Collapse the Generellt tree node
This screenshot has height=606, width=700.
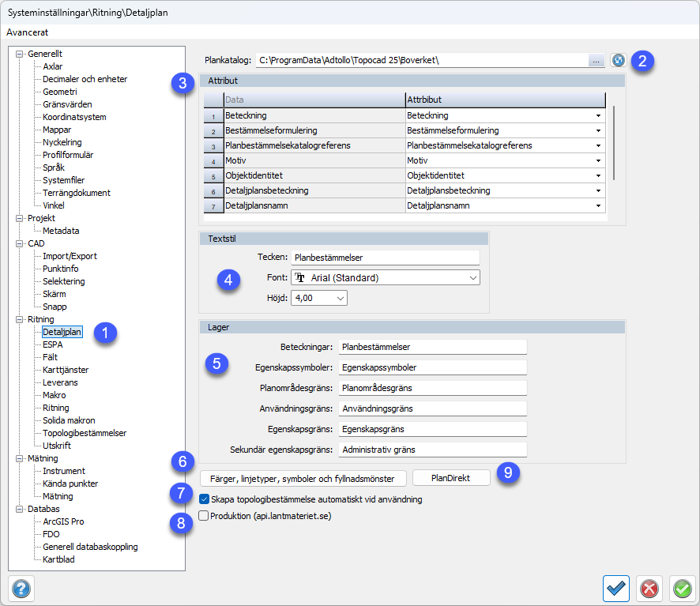click(20, 54)
